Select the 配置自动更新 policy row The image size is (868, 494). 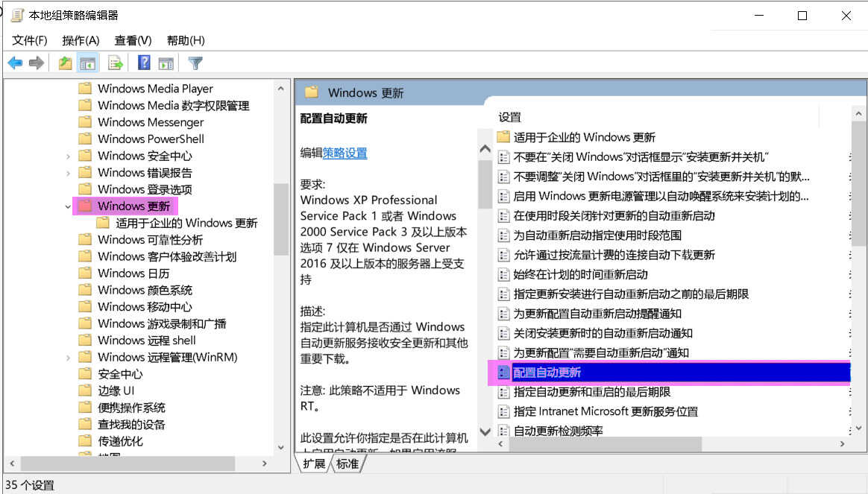(673, 373)
